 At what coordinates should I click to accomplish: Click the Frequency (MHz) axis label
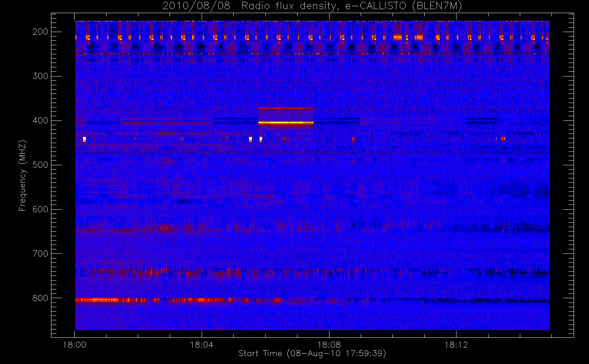(x=23, y=175)
